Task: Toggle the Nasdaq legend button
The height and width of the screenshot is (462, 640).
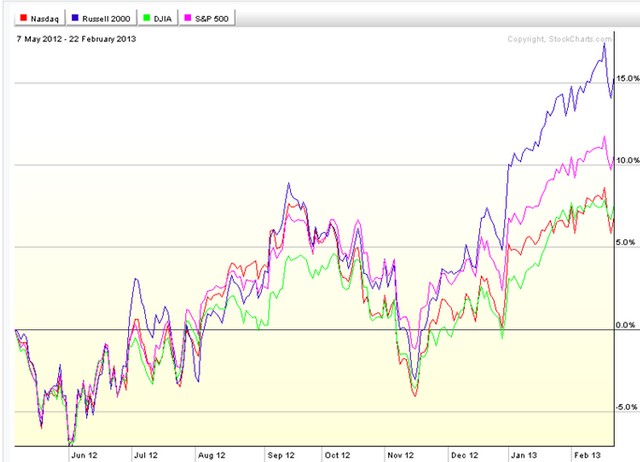Action: click(40, 18)
